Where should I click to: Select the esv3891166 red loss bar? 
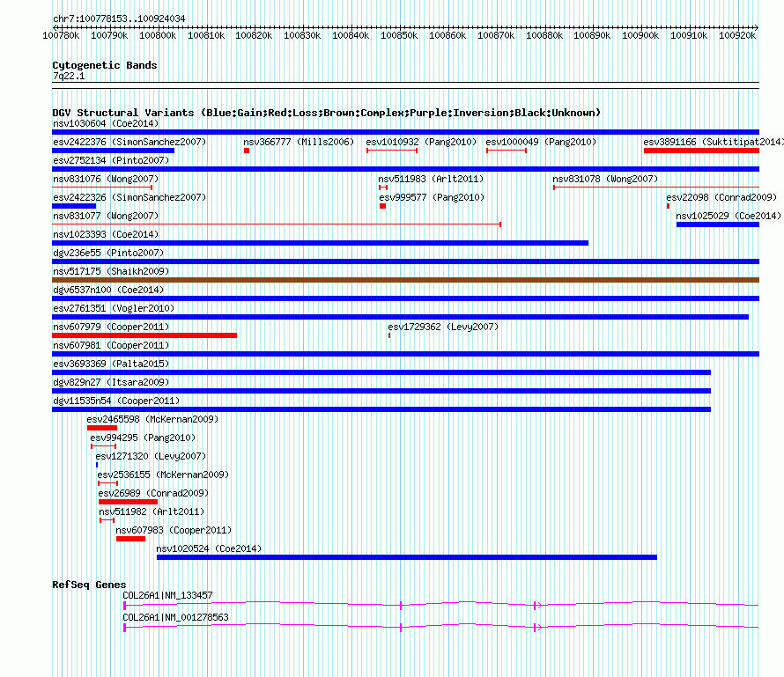click(x=701, y=151)
